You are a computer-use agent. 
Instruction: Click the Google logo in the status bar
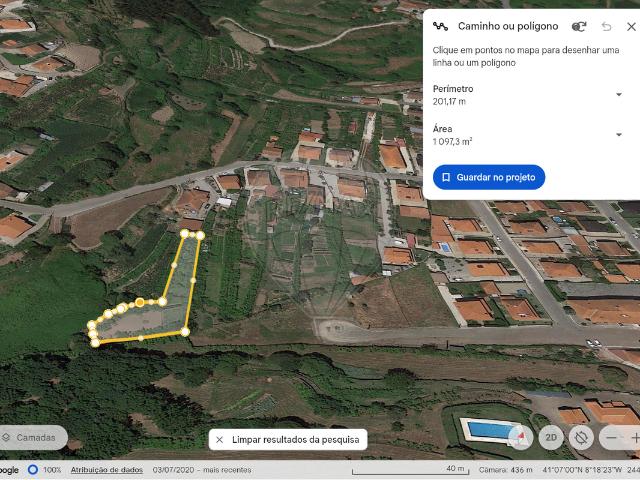click(x=9, y=470)
